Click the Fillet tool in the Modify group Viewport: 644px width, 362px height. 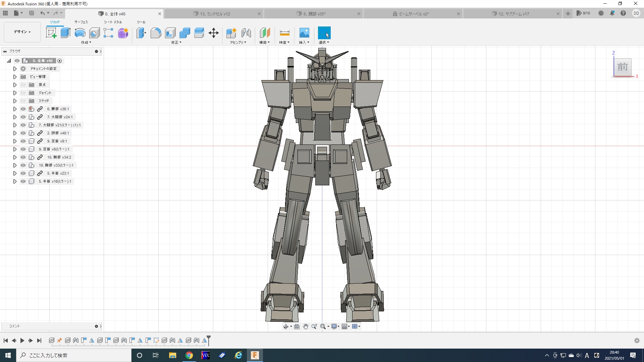156,33
